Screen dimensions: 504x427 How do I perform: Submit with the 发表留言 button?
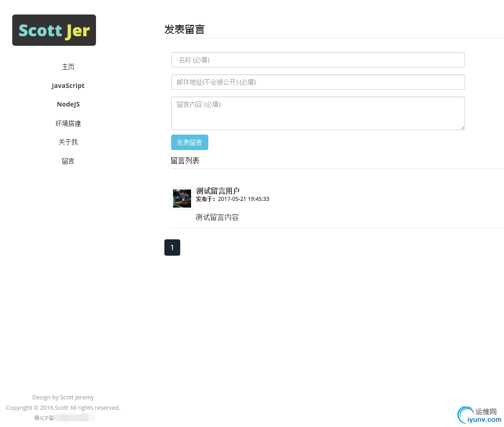(x=190, y=142)
